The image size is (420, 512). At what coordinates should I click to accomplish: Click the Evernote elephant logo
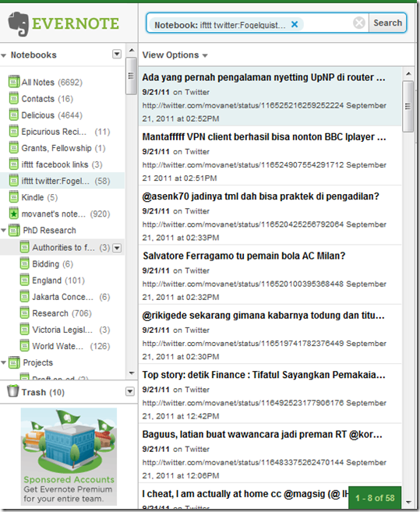point(18,24)
